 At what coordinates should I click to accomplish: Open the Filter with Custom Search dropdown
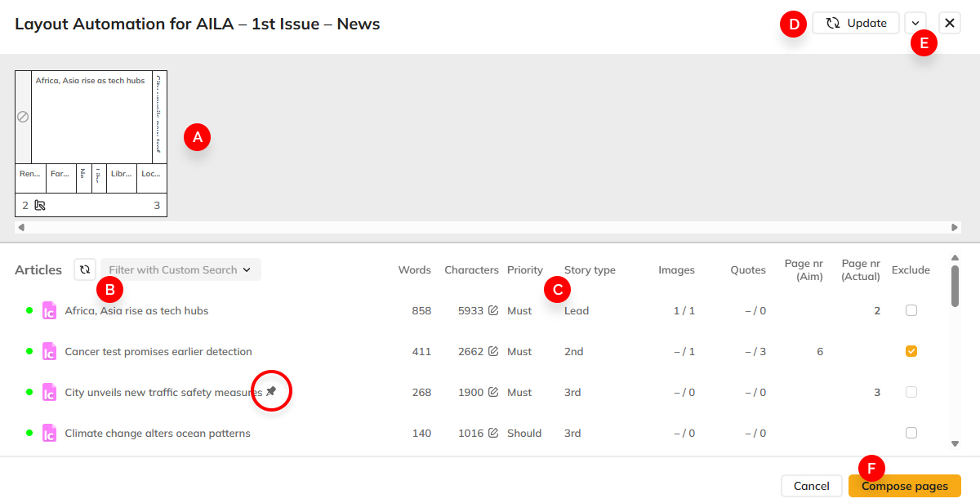click(x=180, y=269)
